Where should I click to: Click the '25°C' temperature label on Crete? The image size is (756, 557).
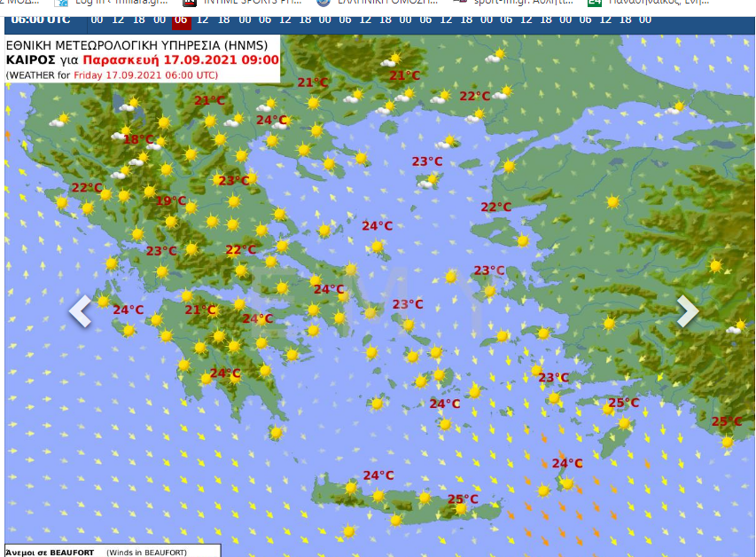(x=463, y=499)
